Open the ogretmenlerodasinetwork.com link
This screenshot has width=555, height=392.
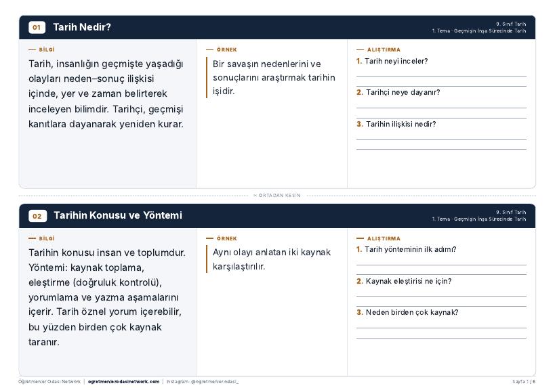coord(123,382)
